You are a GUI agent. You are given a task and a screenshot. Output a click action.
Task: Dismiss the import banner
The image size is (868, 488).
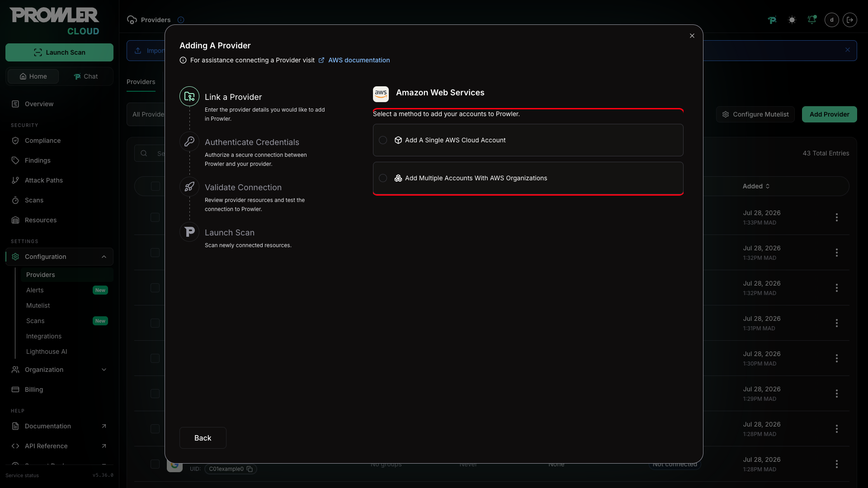click(848, 50)
